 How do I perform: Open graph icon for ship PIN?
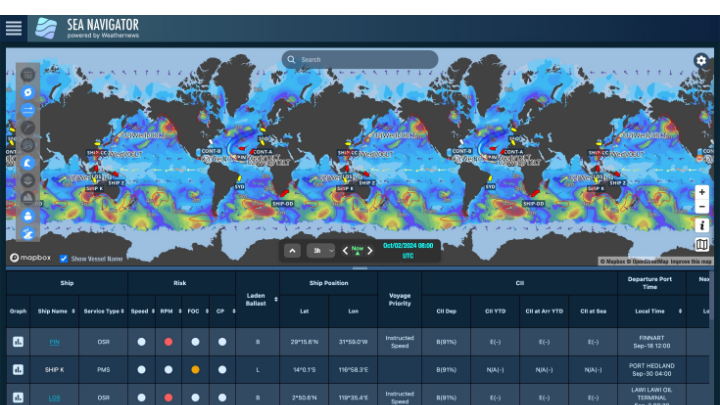point(18,342)
